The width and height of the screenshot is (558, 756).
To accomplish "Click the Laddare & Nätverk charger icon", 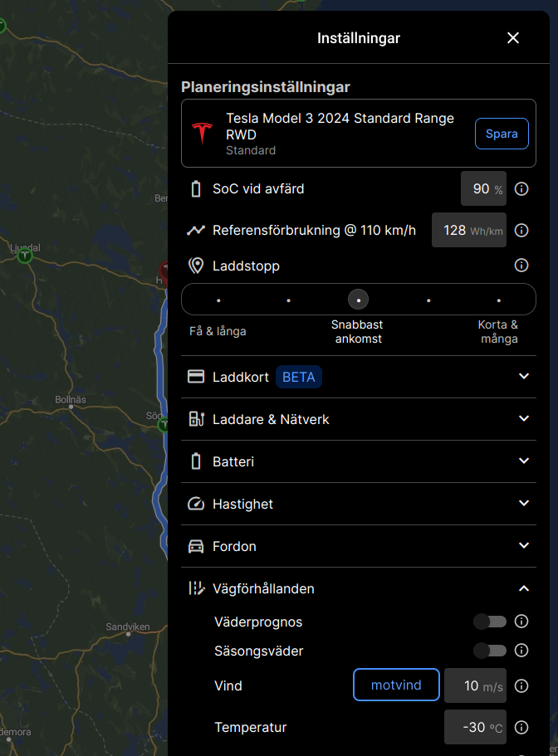I will point(196,418).
